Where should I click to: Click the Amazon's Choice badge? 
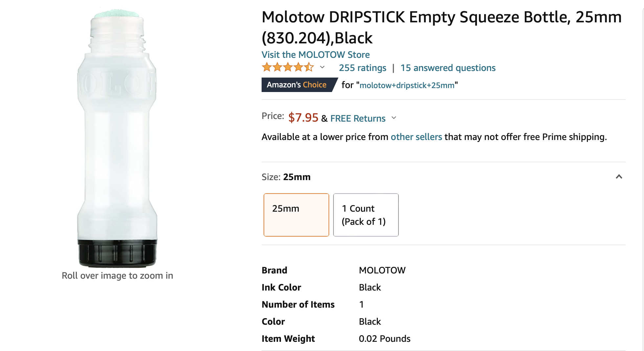(297, 85)
